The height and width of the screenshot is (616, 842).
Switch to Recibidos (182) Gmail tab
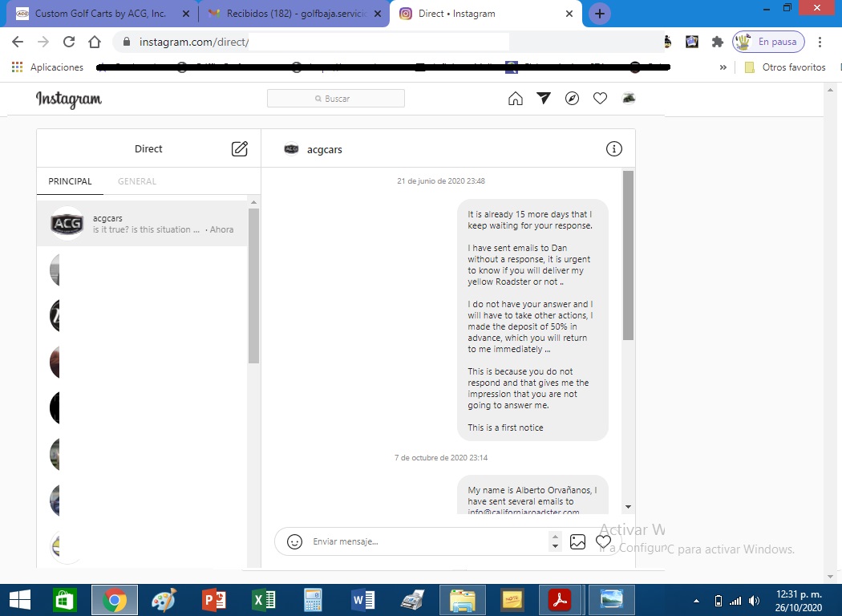click(x=294, y=14)
